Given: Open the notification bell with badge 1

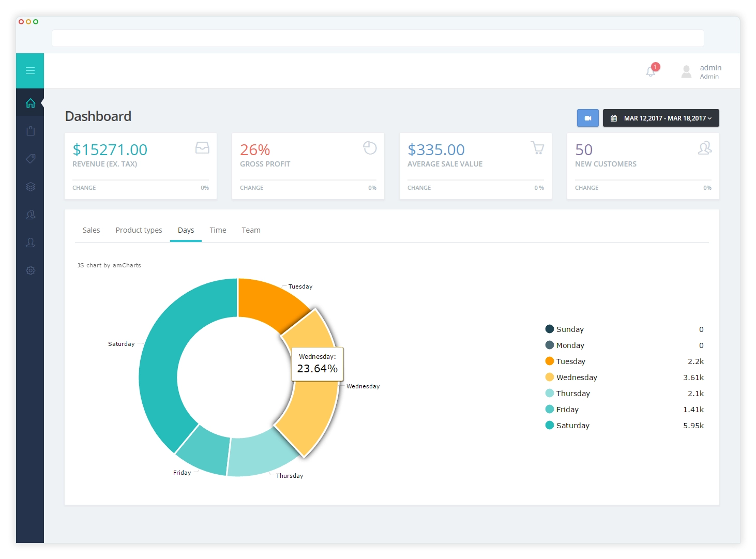Looking at the screenshot, I should 651,71.
